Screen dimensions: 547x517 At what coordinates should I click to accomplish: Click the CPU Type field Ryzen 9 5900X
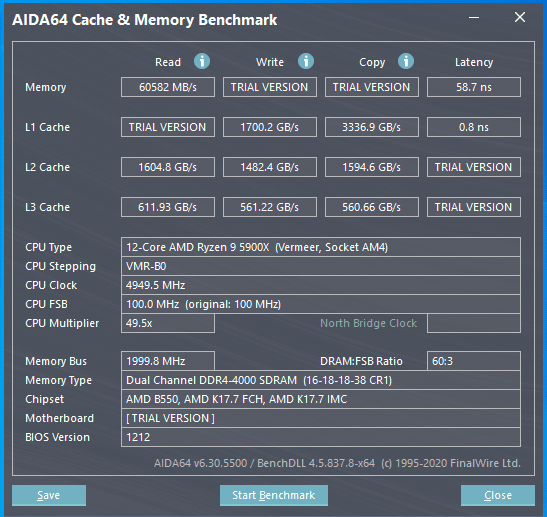pos(321,247)
